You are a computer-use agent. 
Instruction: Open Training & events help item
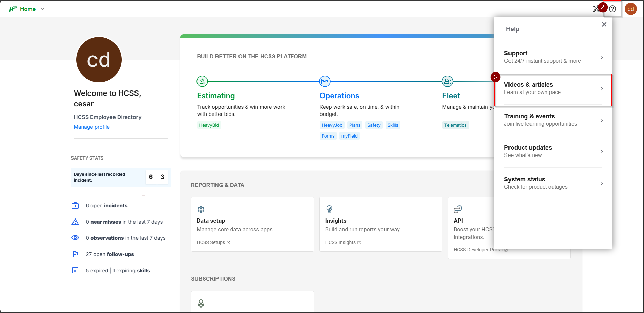(553, 120)
